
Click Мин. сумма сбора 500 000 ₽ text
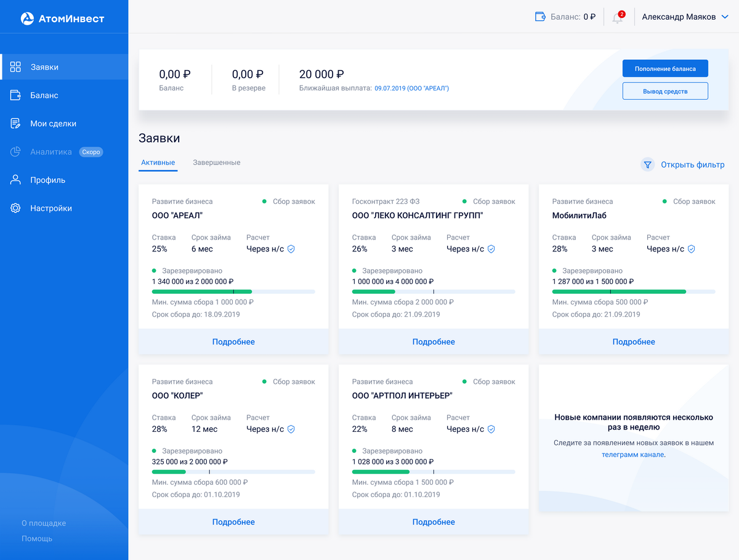coord(600,302)
